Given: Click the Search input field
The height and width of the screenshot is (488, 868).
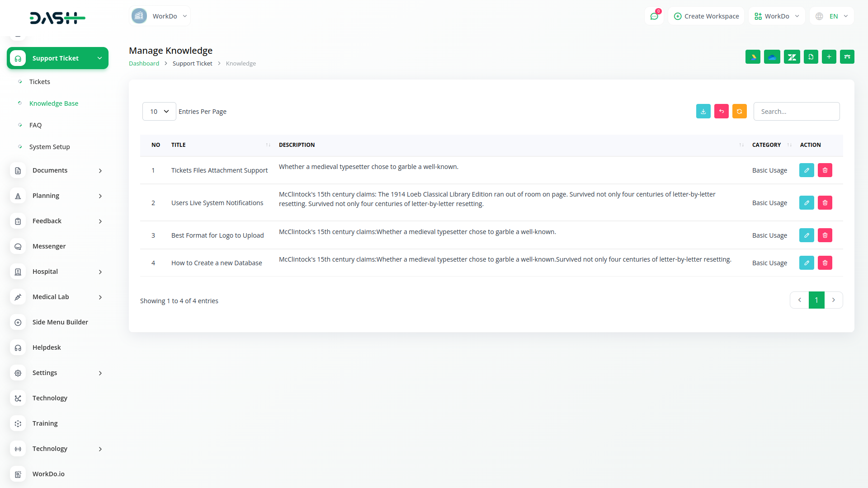Looking at the screenshot, I should [x=796, y=112].
